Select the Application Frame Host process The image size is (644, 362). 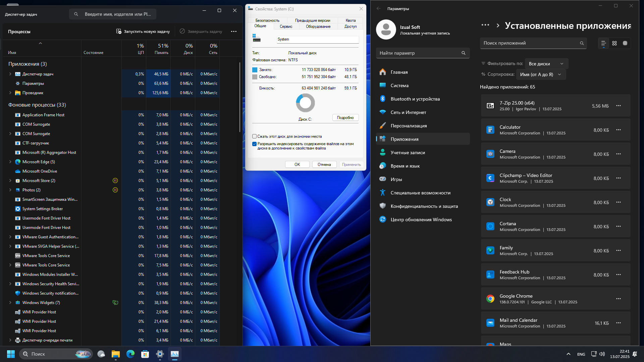click(111, 115)
